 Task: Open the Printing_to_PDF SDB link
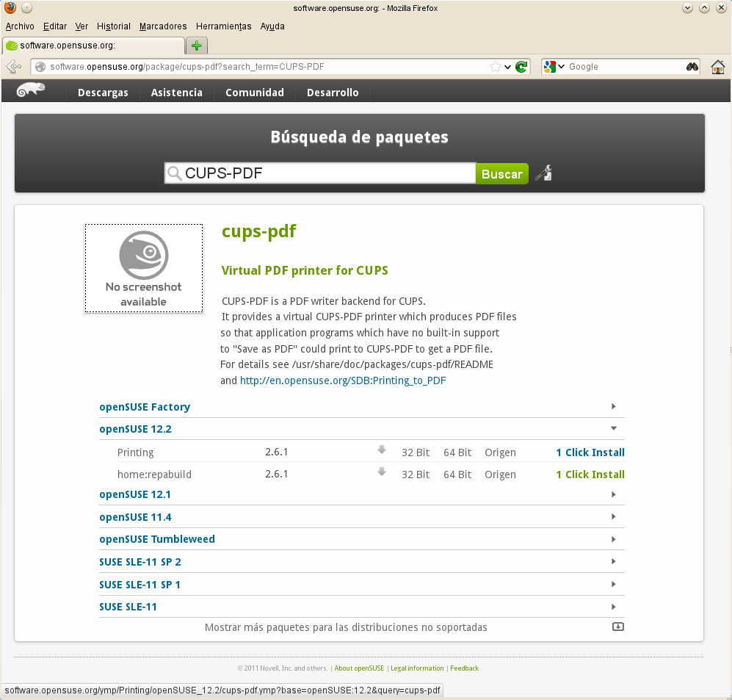(x=343, y=380)
